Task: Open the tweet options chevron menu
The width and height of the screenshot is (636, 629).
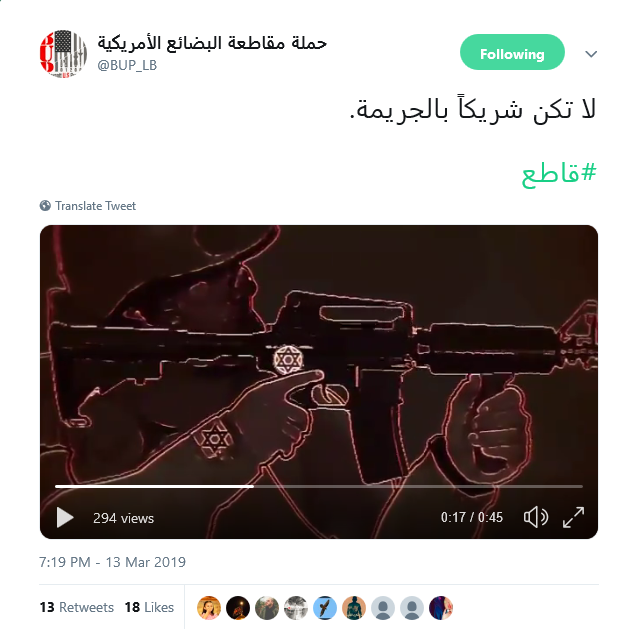Action: point(591,54)
